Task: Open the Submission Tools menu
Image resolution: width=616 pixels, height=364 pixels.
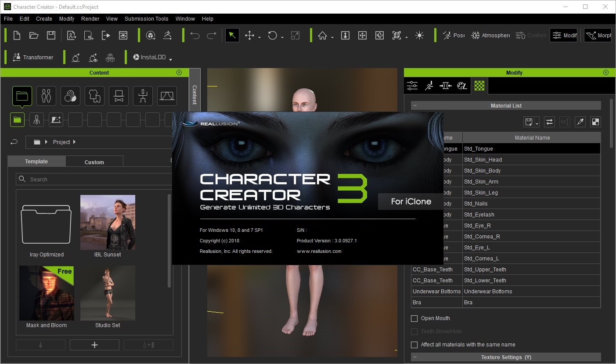Action: tap(146, 19)
